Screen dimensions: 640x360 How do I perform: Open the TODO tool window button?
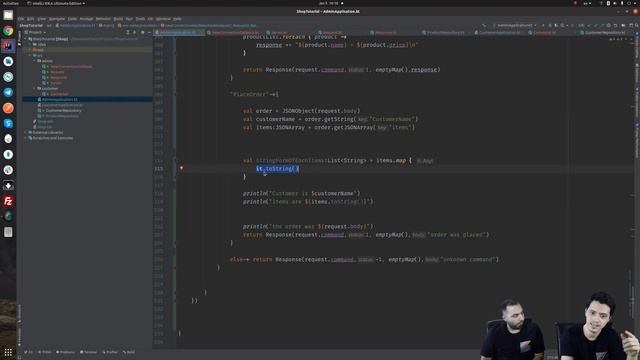[x=44, y=352]
